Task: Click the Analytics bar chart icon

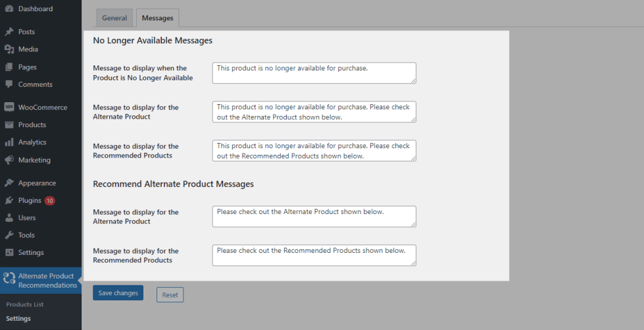Action: tap(9, 142)
